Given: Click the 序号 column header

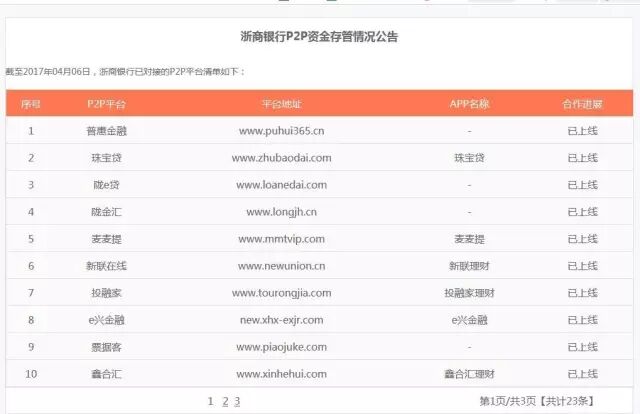Looking at the screenshot, I should tap(31, 104).
